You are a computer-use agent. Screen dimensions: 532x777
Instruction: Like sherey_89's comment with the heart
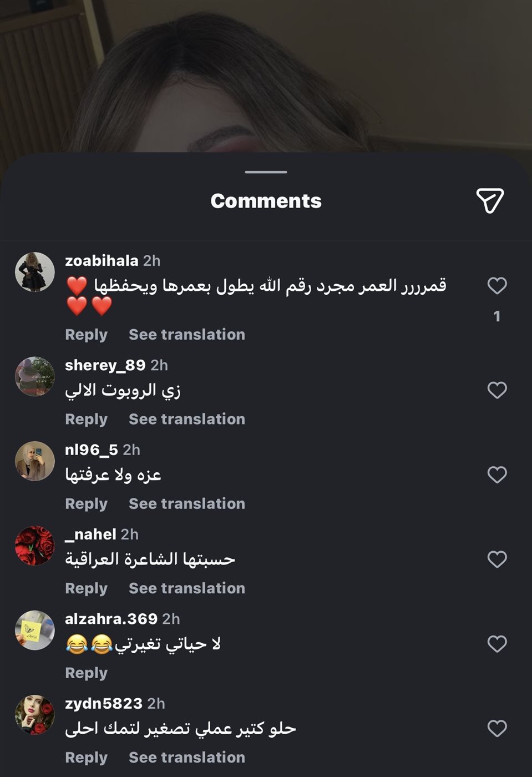point(497,390)
